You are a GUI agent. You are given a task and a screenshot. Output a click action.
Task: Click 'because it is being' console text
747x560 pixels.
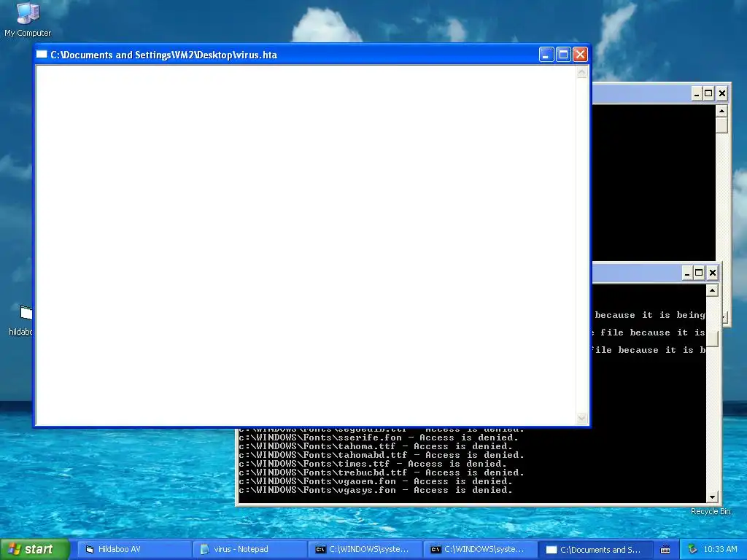pos(650,315)
